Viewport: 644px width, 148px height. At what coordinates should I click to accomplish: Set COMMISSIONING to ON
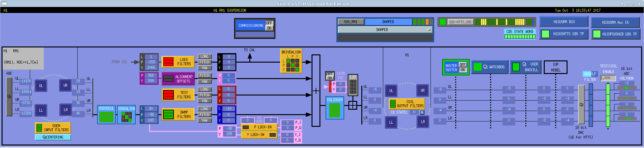(269, 28)
